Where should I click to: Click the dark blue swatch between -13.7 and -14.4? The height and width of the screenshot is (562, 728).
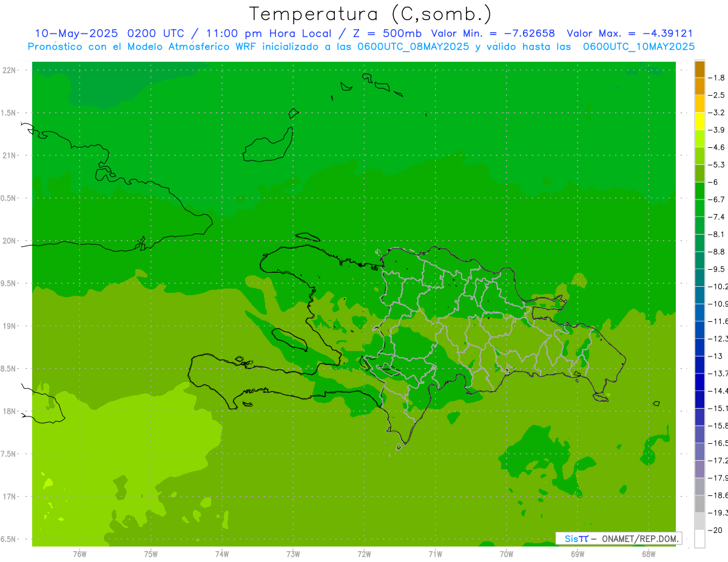point(699,382)
